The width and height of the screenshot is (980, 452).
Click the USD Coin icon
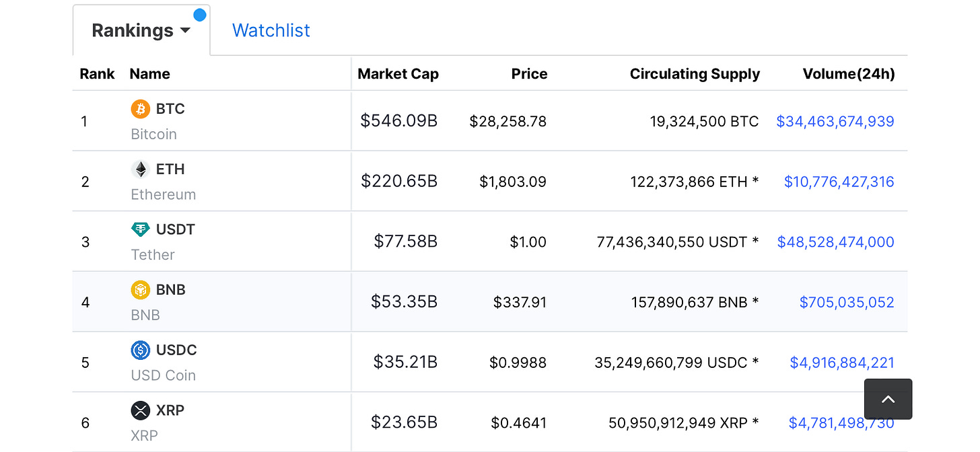[140, 350]
